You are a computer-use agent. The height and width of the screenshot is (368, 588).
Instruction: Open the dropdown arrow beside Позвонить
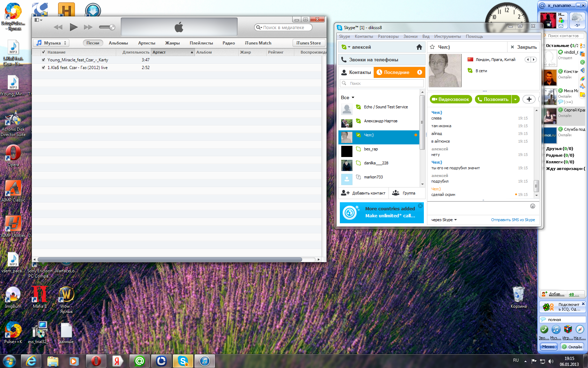click(x=516, y=100)
